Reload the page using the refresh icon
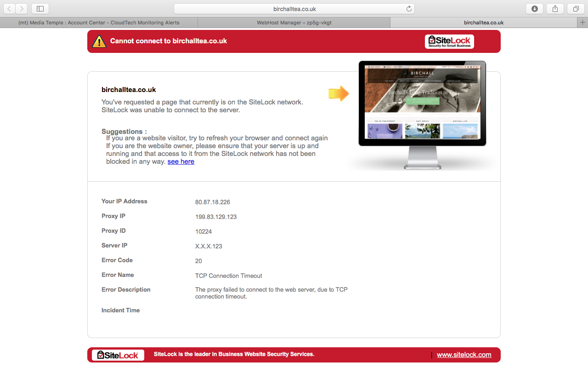This screenshot has width=588, height=368. (409, 9)
